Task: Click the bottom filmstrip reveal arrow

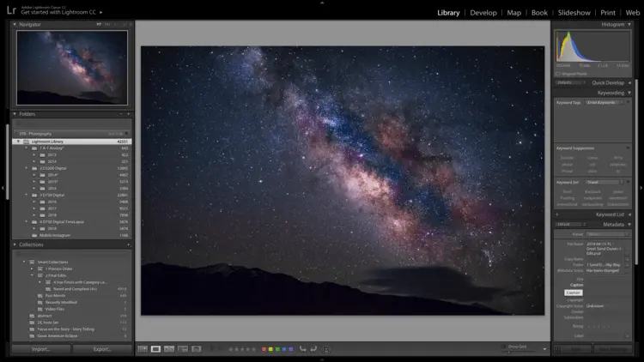Action: [322, 359]
